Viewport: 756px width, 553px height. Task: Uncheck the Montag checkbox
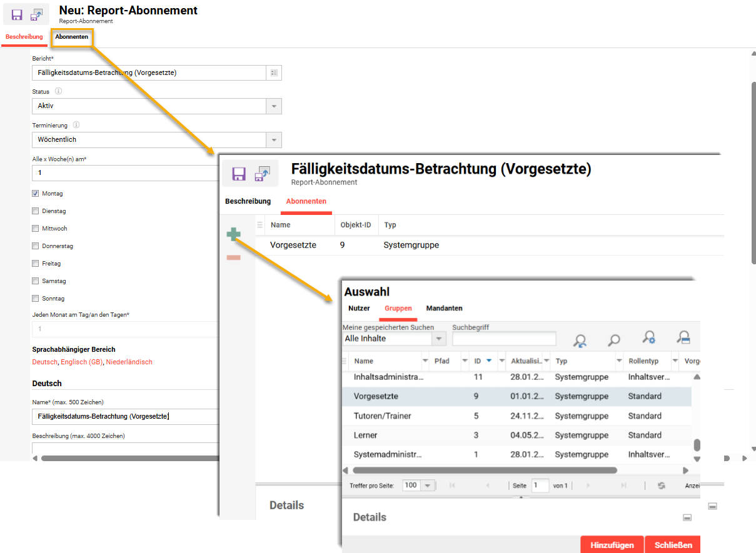point(36,193)
